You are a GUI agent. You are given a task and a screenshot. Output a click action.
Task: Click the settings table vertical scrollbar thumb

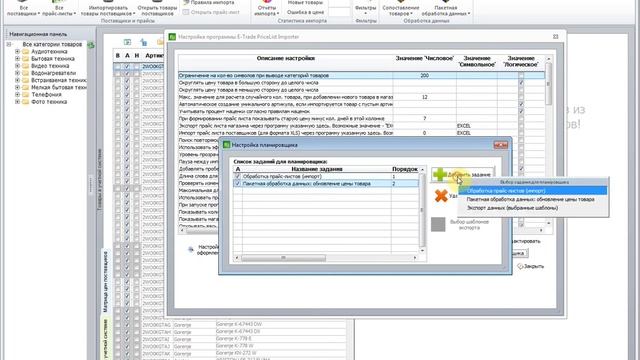pos(548,84)
